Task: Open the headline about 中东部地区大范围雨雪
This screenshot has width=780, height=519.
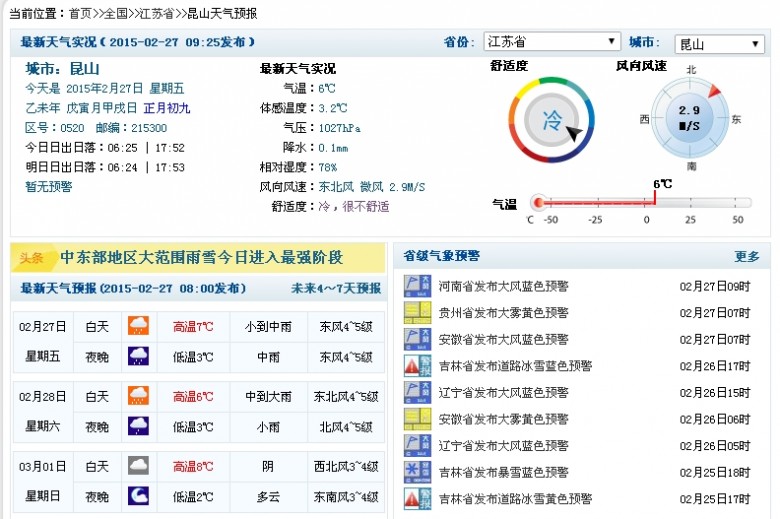Action: (201, 257)
